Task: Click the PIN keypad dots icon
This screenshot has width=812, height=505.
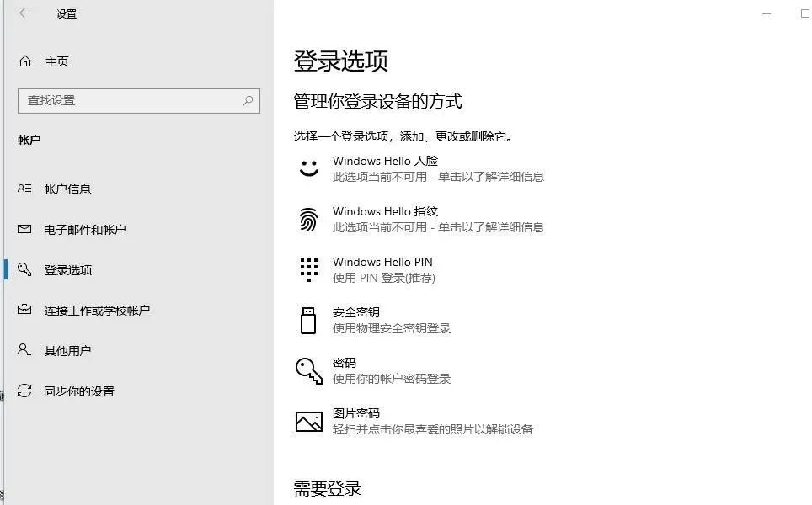Action: [x=308, y=269]
